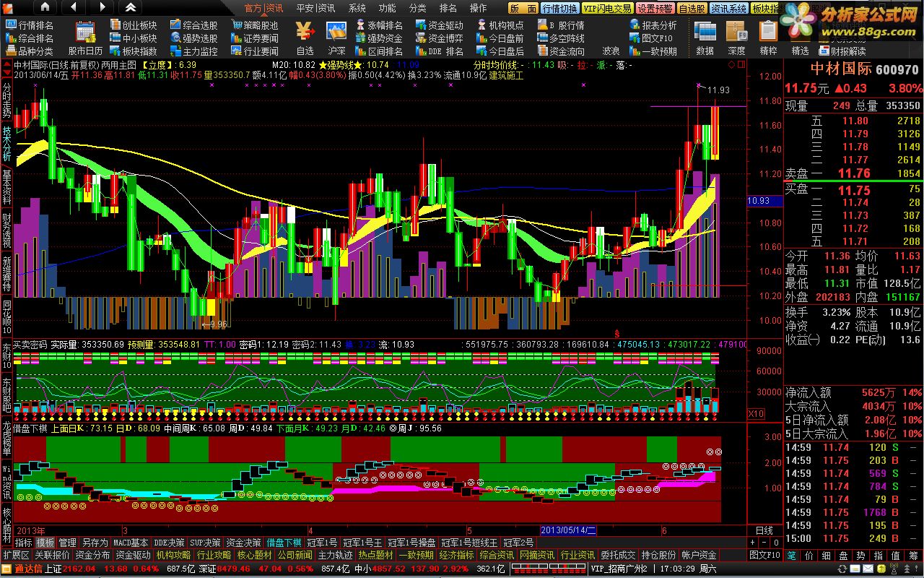Open 图文F10 company info
Image resolution: width=924 pixels, height=578 pixels.
click(x=650, y=38)
